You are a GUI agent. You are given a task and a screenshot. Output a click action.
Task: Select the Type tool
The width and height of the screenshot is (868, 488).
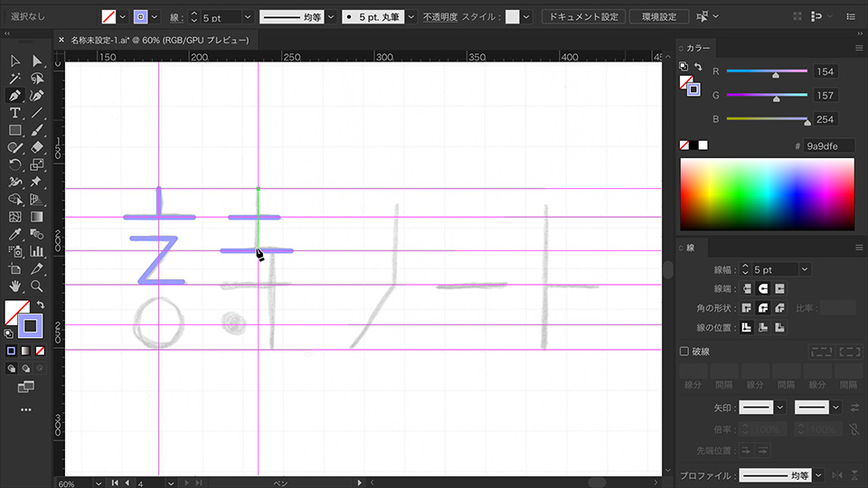(x=15, y=113)
